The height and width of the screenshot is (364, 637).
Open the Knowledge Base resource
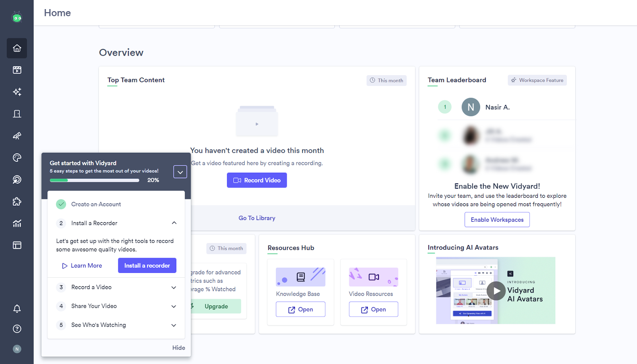click(301, 309)
